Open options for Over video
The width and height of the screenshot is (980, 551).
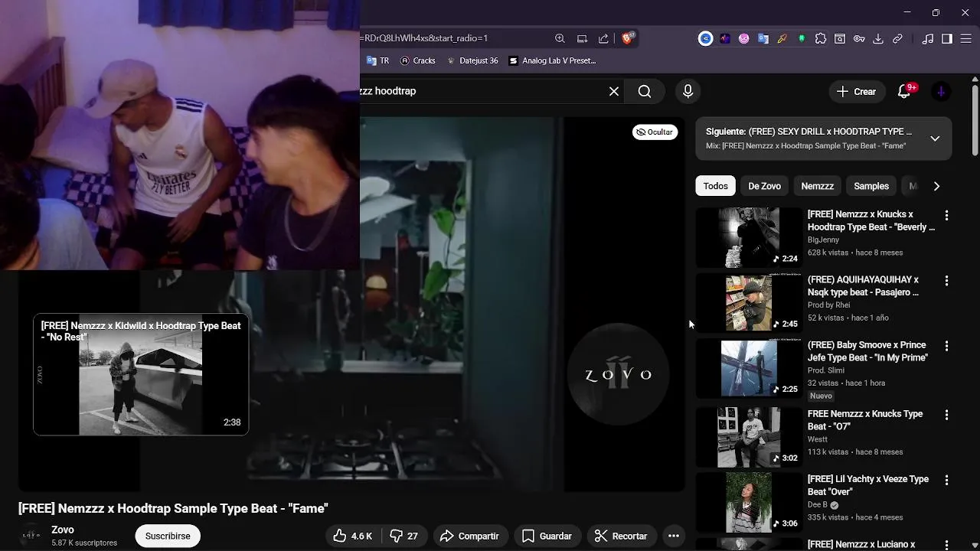946,481
